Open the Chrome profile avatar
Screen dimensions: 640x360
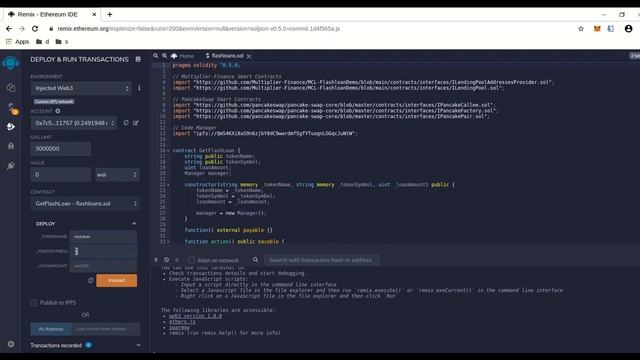[x=629, y=29]
